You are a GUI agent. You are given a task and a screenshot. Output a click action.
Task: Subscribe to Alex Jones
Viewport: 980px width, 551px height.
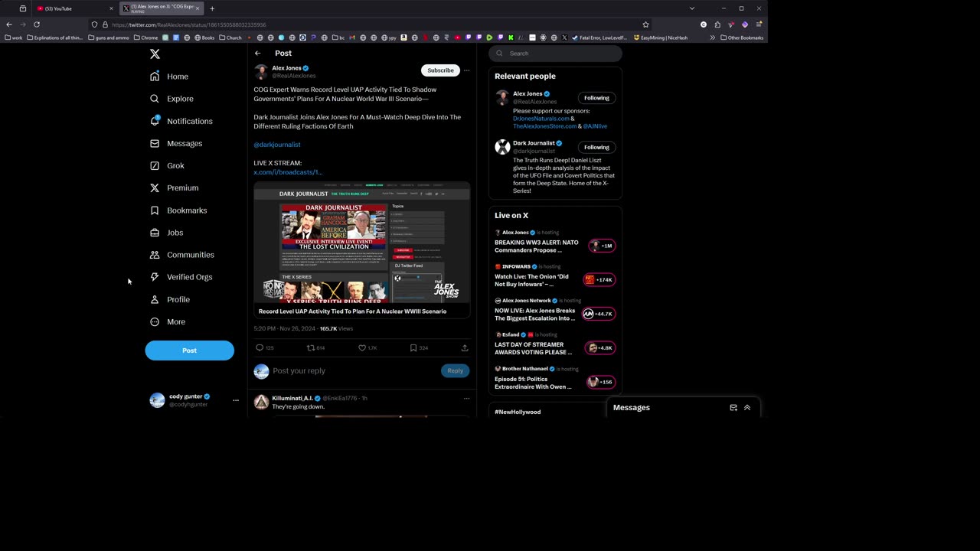[440, 70]
